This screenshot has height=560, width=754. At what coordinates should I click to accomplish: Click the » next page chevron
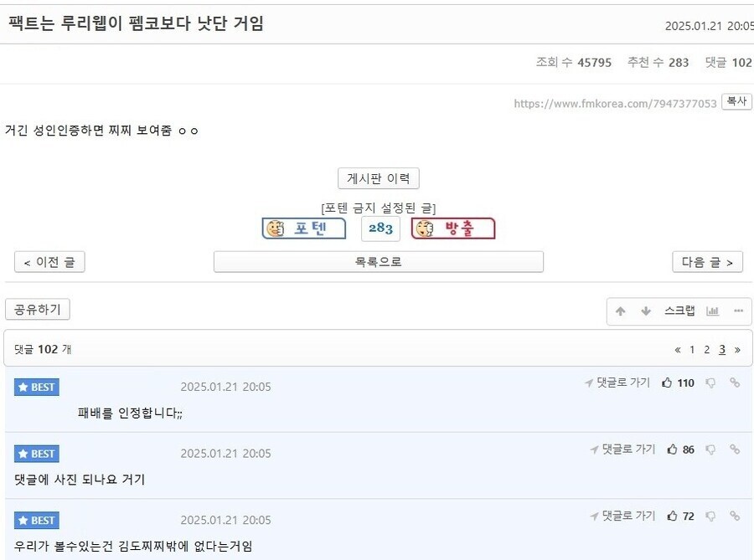(736, 350)
